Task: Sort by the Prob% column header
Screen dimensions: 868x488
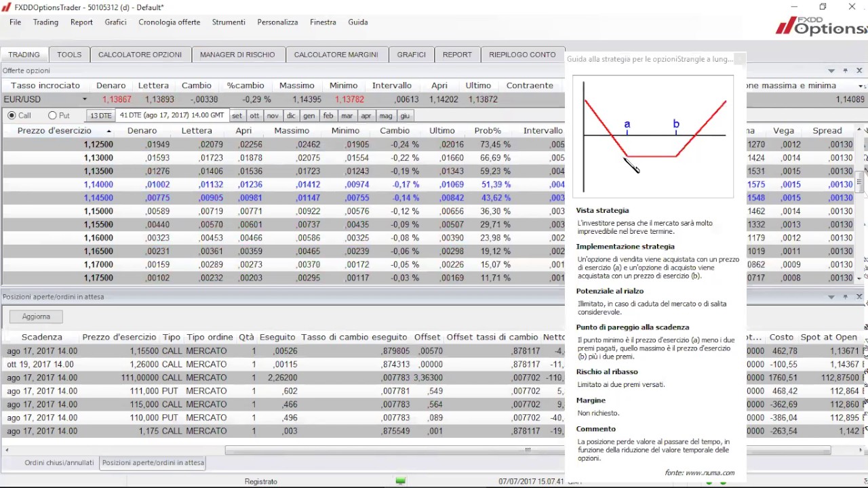Action: [x=488, y=131]
